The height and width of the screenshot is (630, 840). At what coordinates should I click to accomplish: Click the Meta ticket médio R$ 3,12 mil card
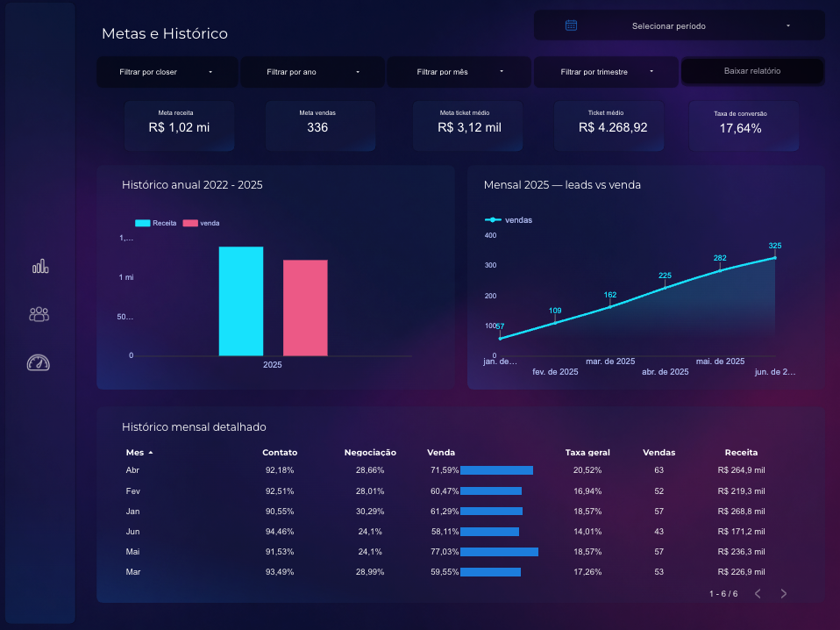467,125
